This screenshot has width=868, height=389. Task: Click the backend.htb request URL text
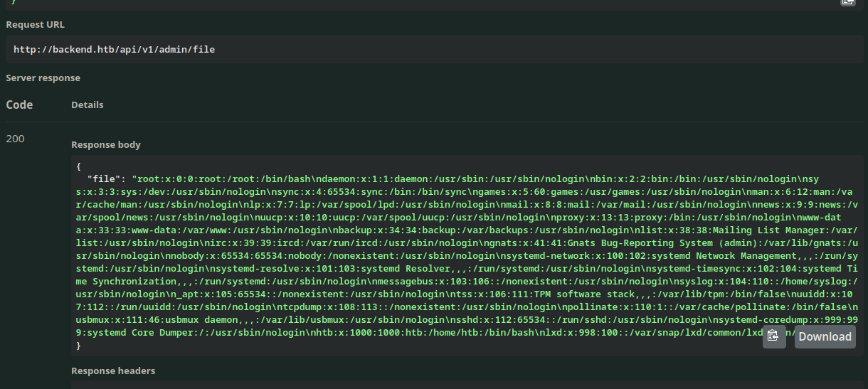[114, 50]
